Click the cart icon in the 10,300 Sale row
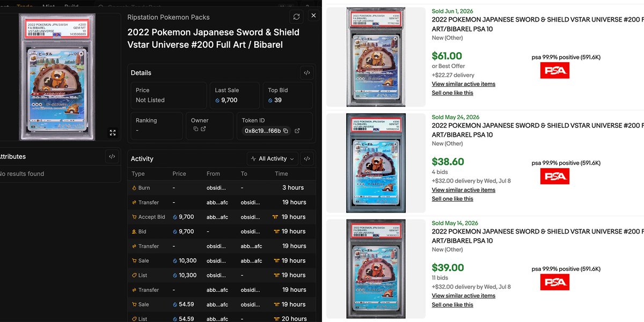Screen dimensions: 644x322 click(x=134, y=261)
